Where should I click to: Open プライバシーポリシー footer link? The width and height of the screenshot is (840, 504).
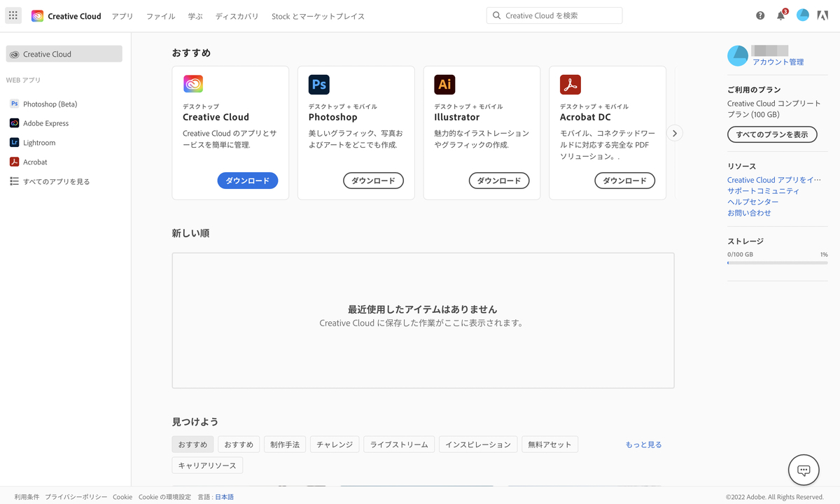[x=76, y=497]
